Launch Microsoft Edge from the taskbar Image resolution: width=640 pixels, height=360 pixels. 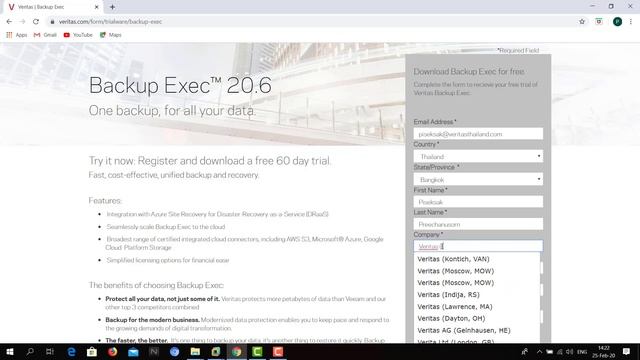click(71, 351)
